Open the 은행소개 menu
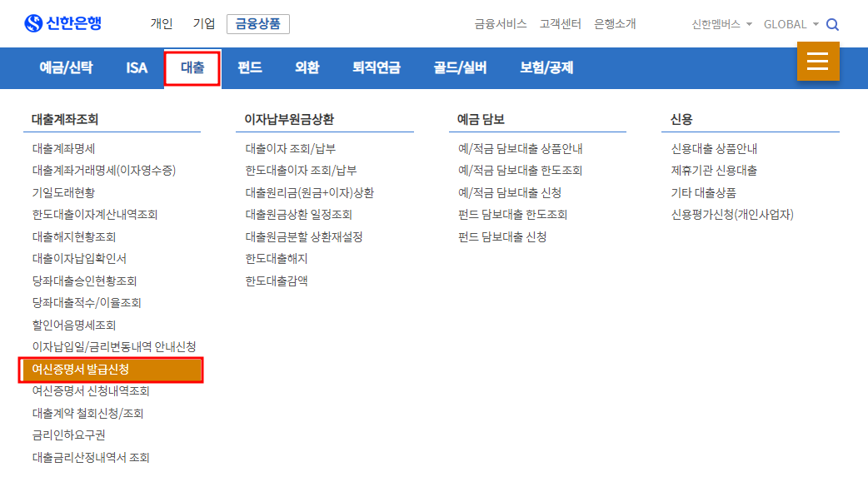The width and height of the screenshot is (868, 477). pyautogui.click(x=615, y=24)
